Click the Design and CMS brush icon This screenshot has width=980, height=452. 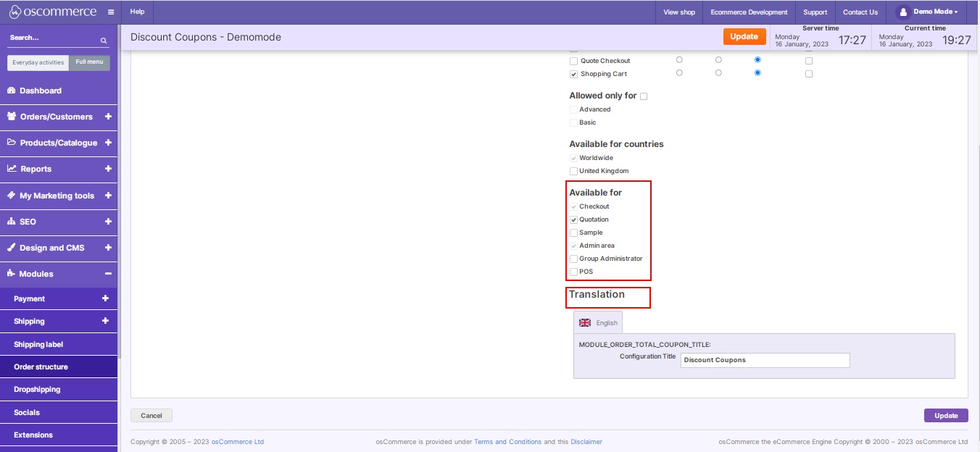click(12, 248)
